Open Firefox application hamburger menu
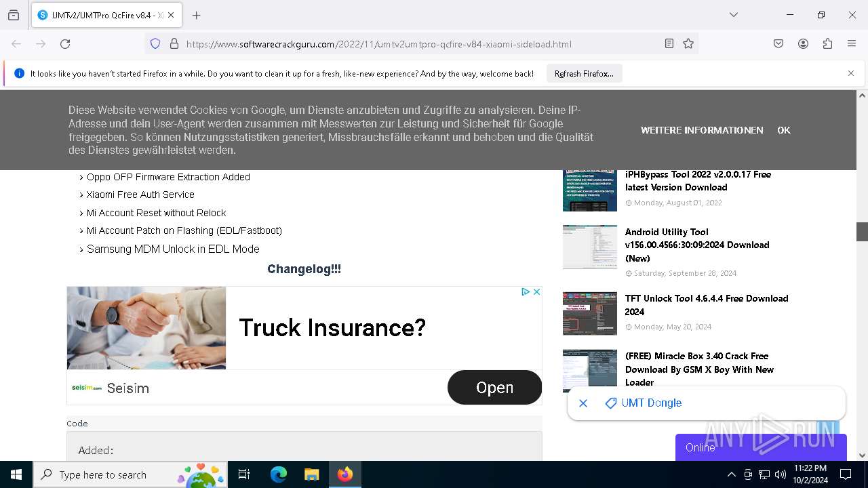 click(852, 43)
